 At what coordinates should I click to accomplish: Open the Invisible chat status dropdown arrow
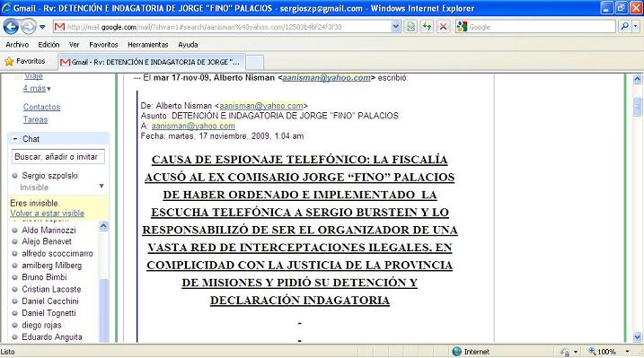click(101, 186)
